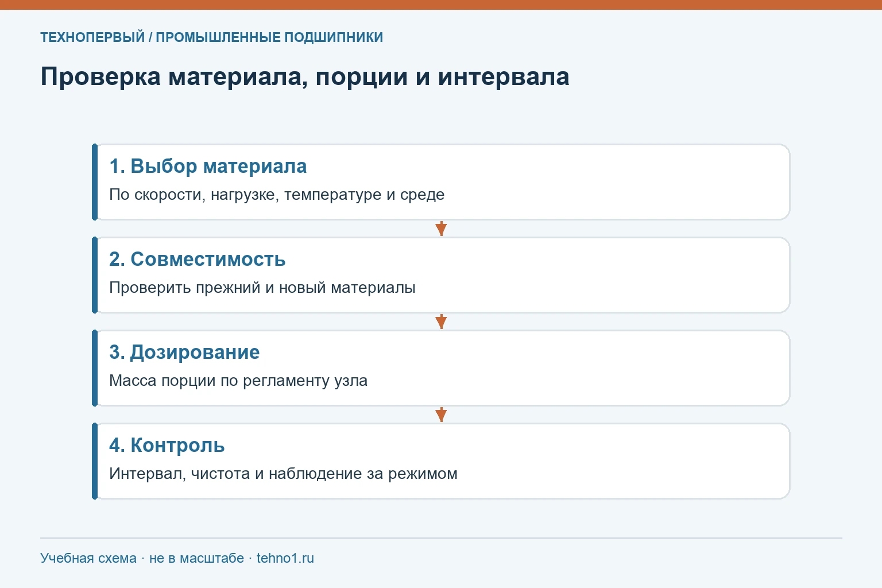Click 'Интервал, чистота и наблюдение за режимом'
882x588 pixels.
point(283,474)
